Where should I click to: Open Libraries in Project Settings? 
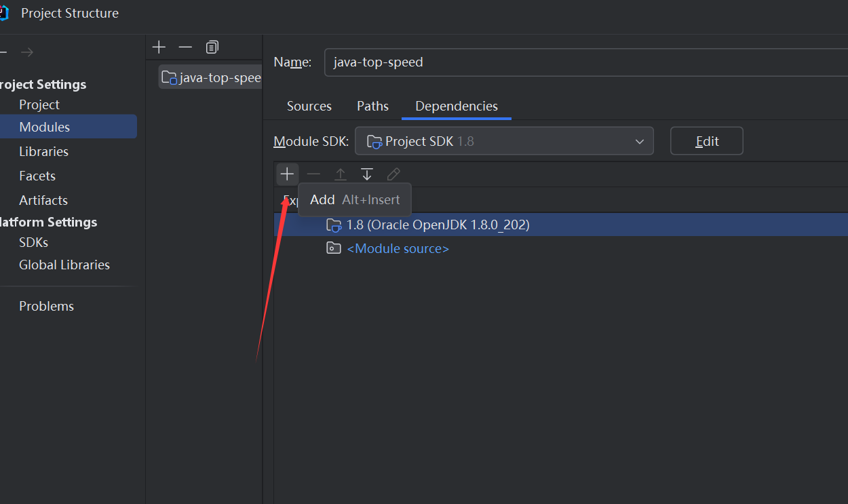43,151
